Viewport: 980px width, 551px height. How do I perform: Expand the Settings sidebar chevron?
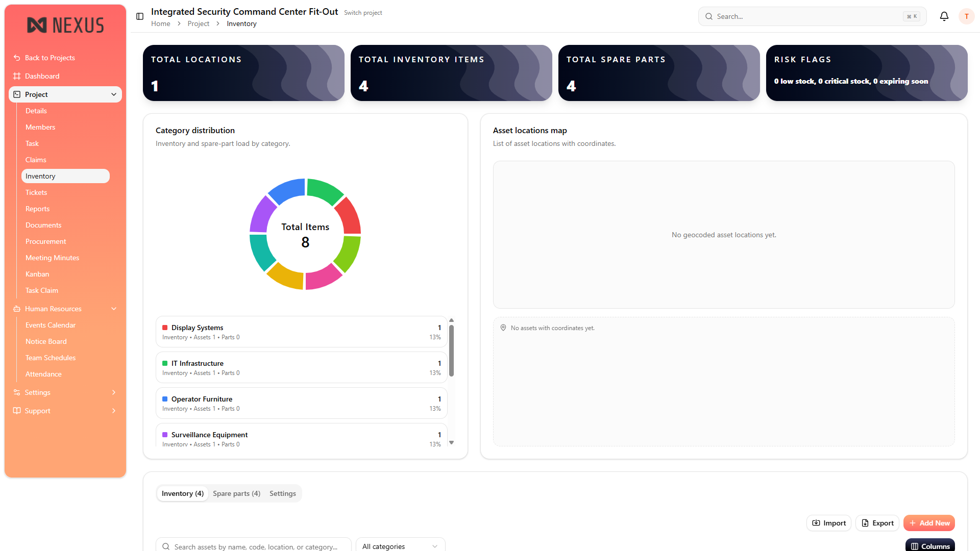[x=114, y=392]
